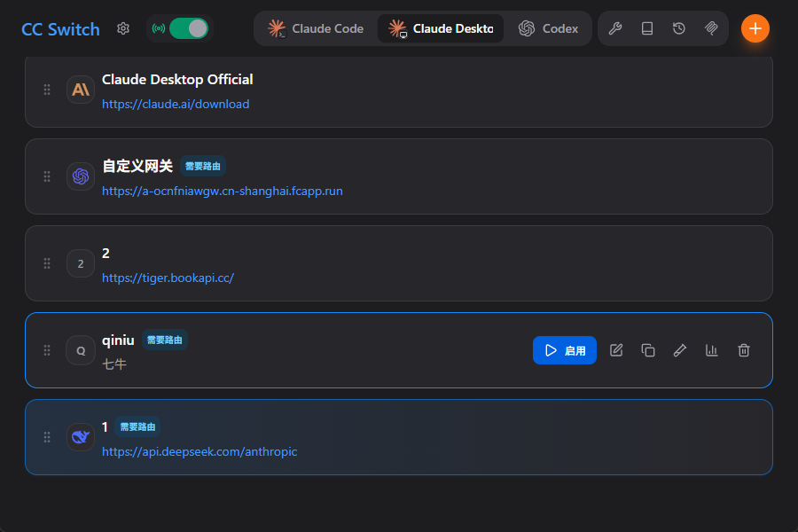The height and width of the screenshot is (532, 798).
Task: Select provider title '1'
Action: tap(105, 426)
